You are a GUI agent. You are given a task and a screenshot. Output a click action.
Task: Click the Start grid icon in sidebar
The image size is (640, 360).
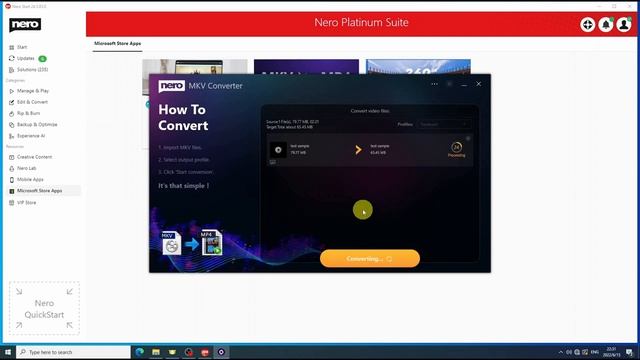click(11, 47)
